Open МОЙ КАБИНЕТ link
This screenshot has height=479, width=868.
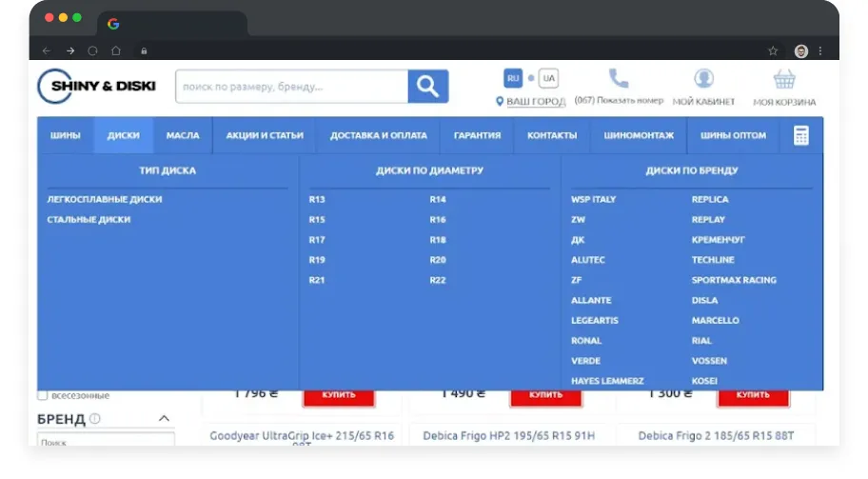703,102
